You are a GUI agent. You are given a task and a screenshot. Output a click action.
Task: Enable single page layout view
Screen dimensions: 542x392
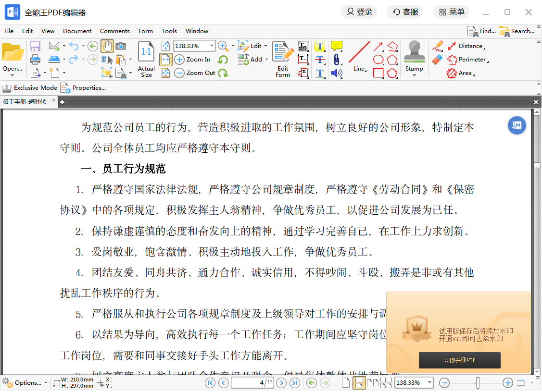tap(345, 383)
